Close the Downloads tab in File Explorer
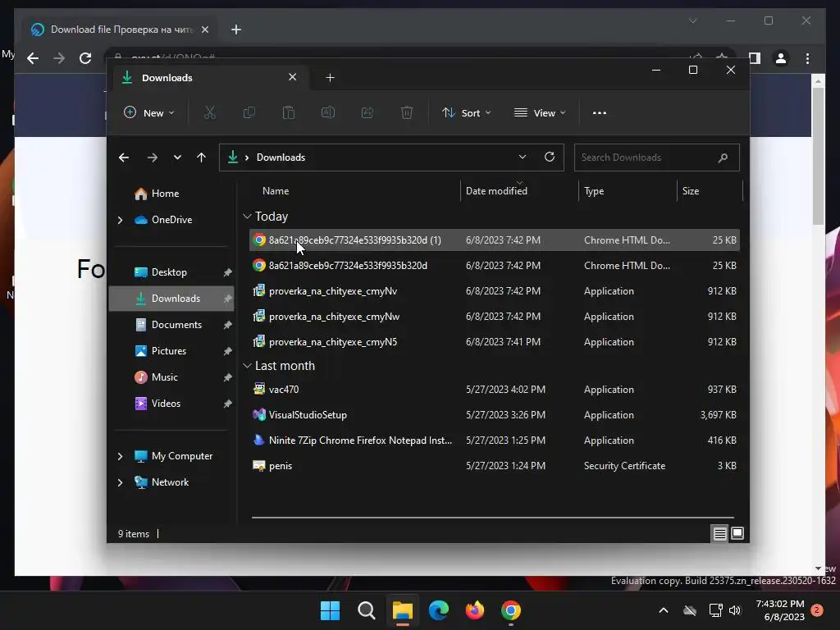840x630 pixels. pos(293,77)
